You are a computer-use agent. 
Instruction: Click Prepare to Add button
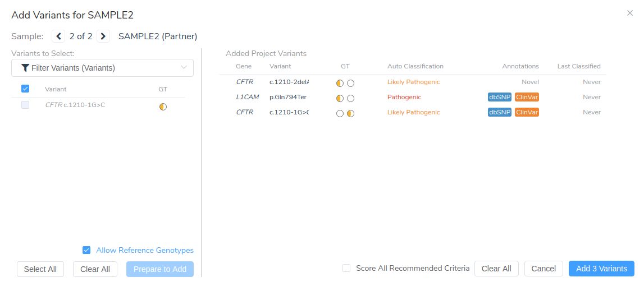click(160, 269)
